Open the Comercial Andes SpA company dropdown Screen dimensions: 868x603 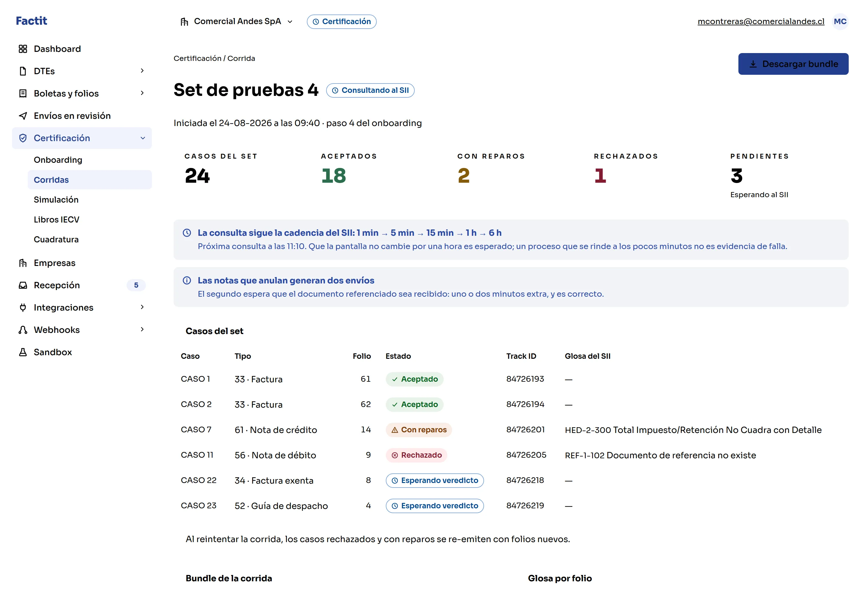[237, 21]
